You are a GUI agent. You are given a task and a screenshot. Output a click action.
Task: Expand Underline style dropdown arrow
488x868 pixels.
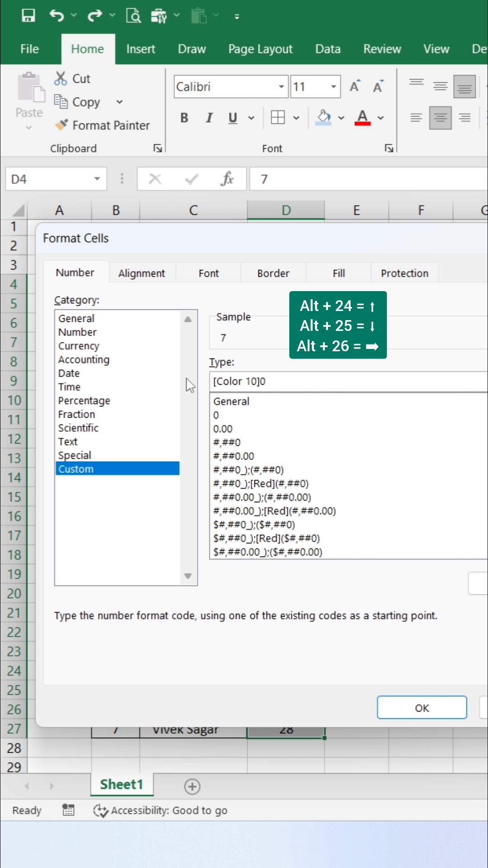[251, 118]
